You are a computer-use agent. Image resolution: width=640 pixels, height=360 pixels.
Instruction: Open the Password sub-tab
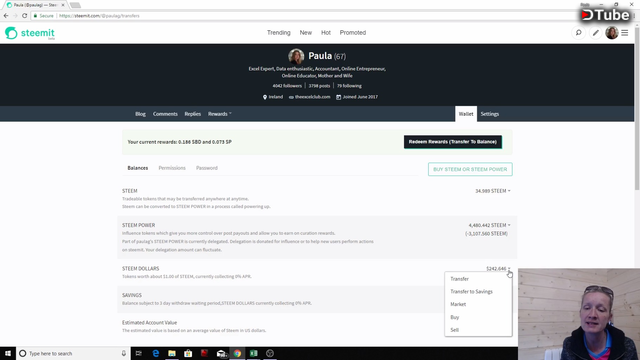(207, 168)
